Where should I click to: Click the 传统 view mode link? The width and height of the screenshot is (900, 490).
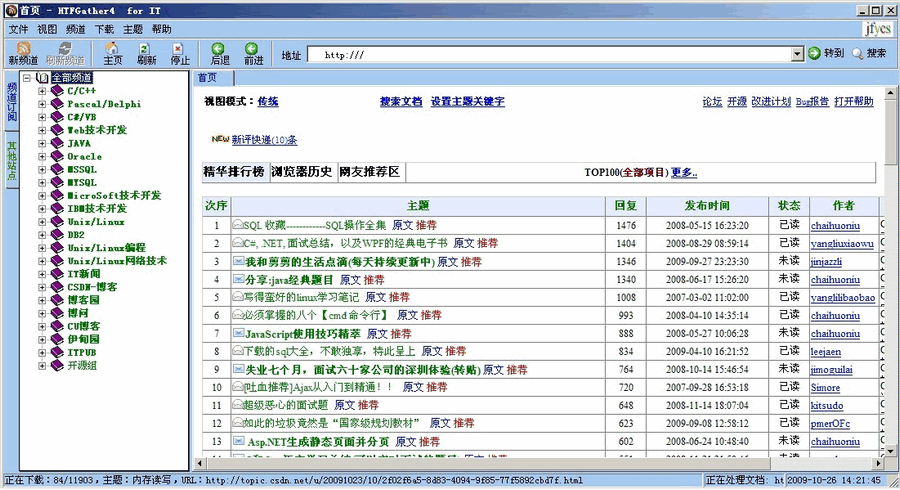267,102
